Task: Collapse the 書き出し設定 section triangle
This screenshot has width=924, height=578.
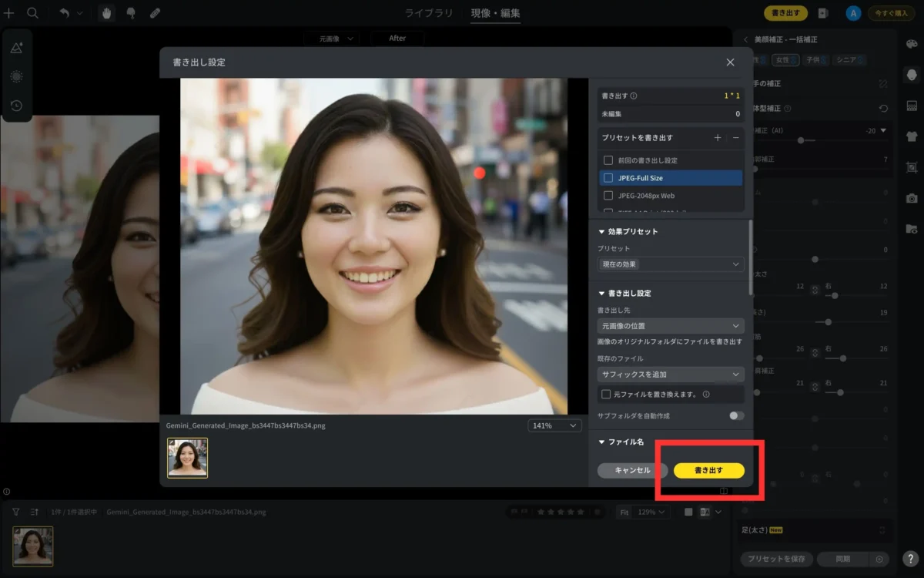Action: coord(601,294)
